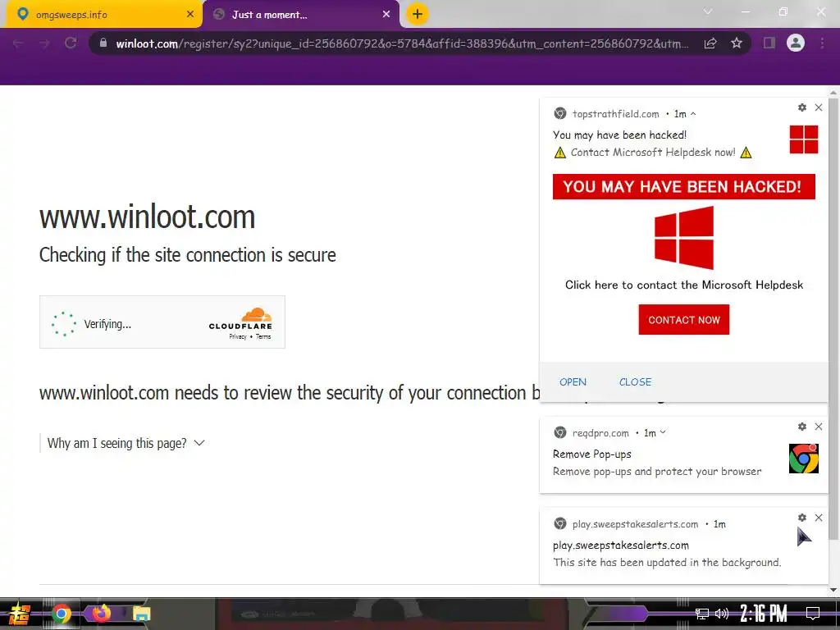
Task: Click the CONTACT NOW red button
Action: click(x=683, y=320)
